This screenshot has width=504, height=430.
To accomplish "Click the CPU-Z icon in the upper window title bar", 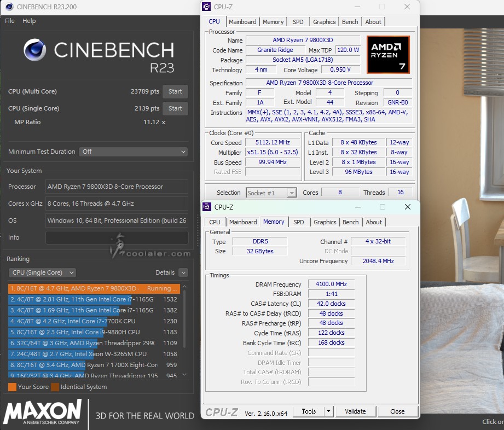I will [206, 7].
